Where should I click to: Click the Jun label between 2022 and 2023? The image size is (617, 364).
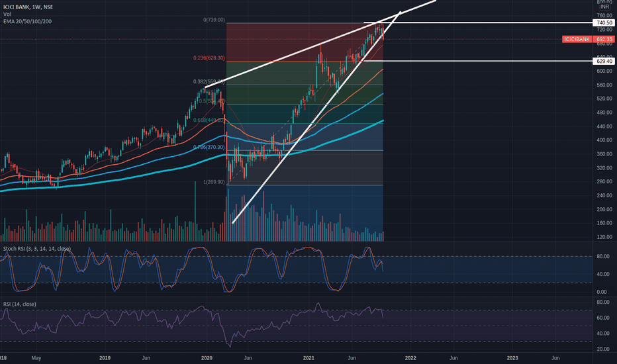(x=453, y=358)
